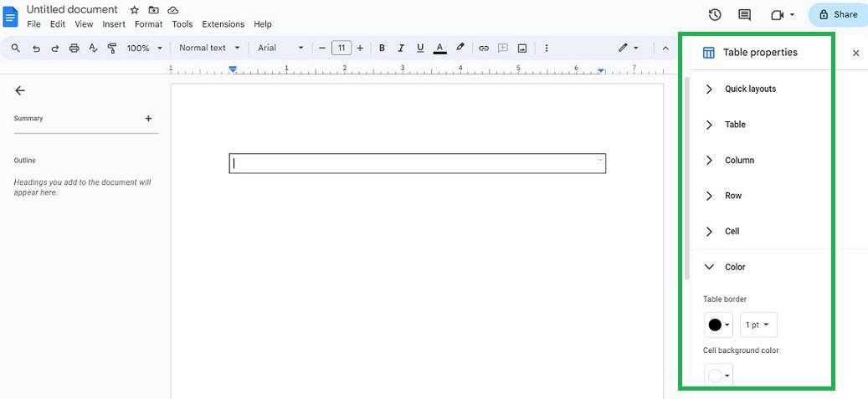Check the cloud save status icon
The height and width of the screenshot is (399, 868).
click(172, 10)
